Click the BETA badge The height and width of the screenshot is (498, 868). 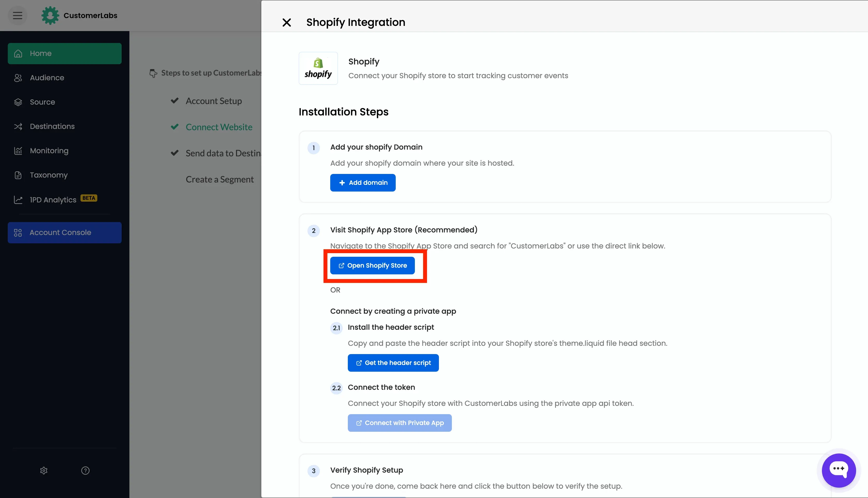[89, 198]
